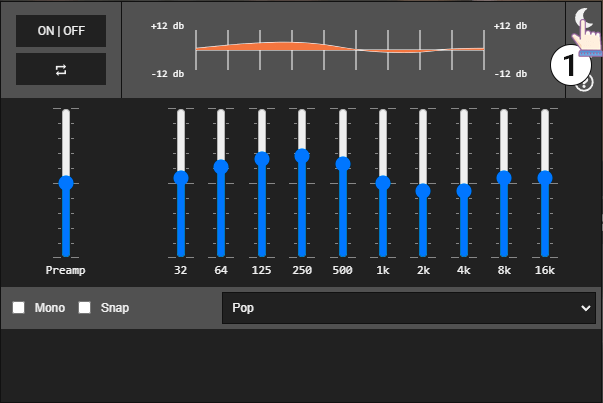The image size is (603, 403).
Task: Click the Preamp label
Action: (x=66, y=270)
